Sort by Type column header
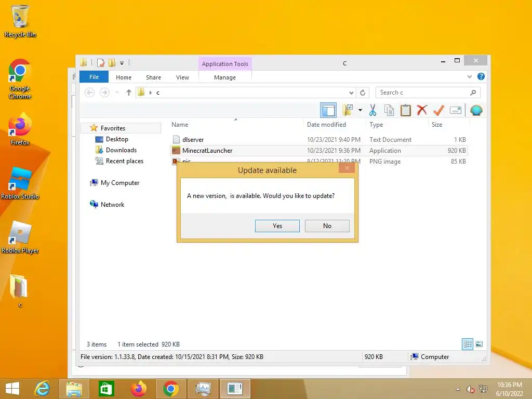532x399 pixels. click(376, 125)
